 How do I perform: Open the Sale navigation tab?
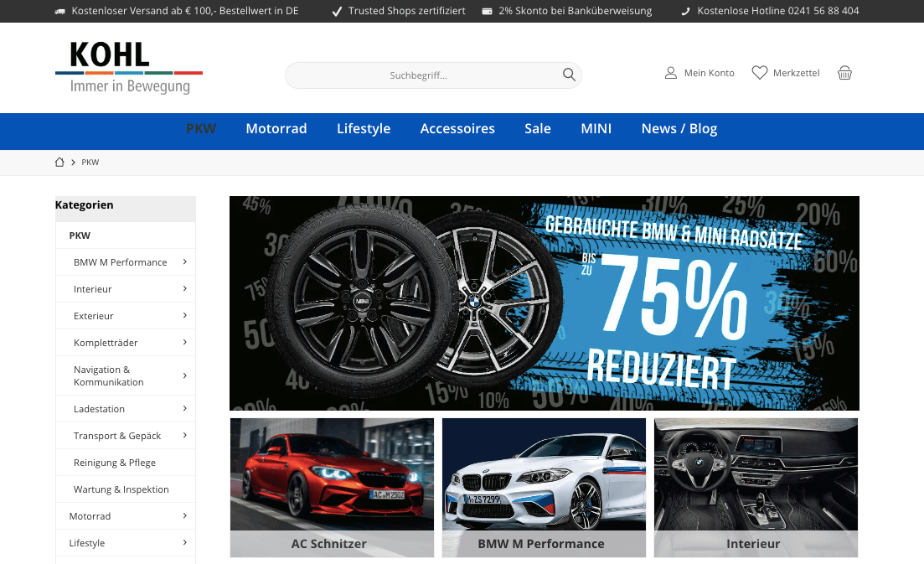[x=538, y=128]
